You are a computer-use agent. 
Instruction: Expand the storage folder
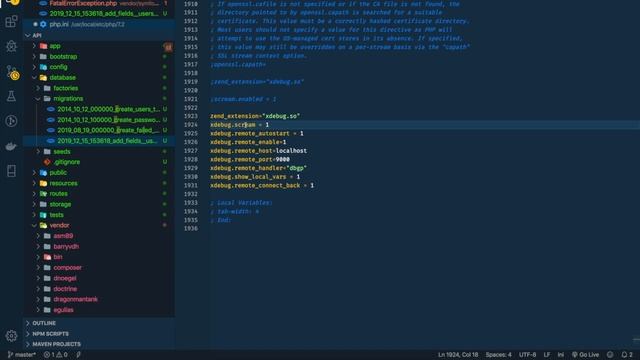[99, 204]
